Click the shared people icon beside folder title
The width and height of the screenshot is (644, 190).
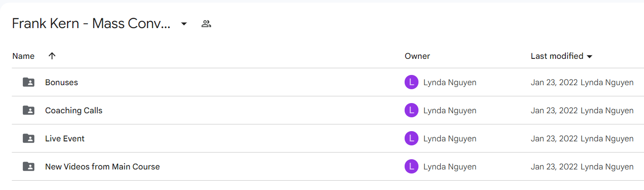(x=206, y=24)
